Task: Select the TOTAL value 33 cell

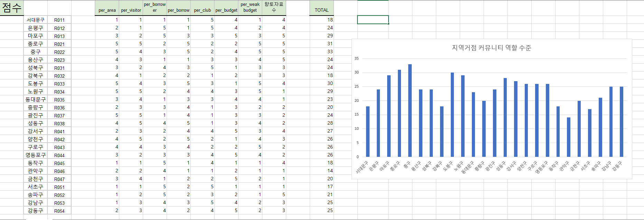Action: (x=321, y=51)
